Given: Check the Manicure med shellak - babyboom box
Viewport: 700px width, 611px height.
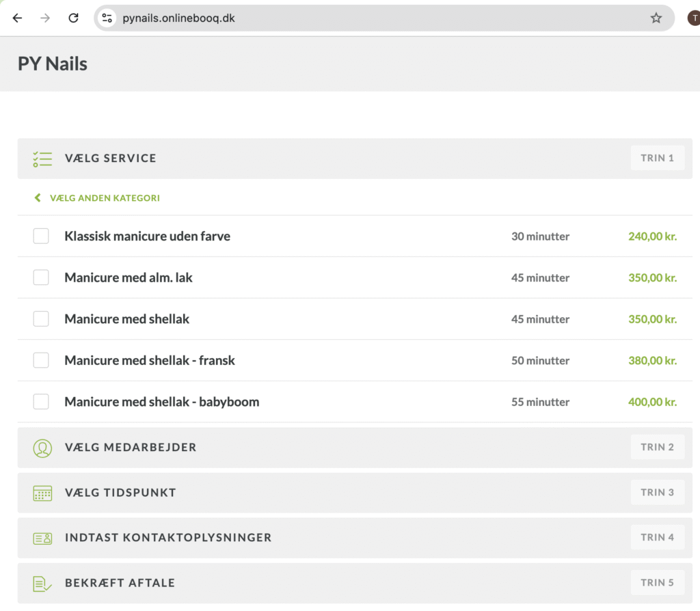Looking at the screenshot, I should [x=41, y=402].
